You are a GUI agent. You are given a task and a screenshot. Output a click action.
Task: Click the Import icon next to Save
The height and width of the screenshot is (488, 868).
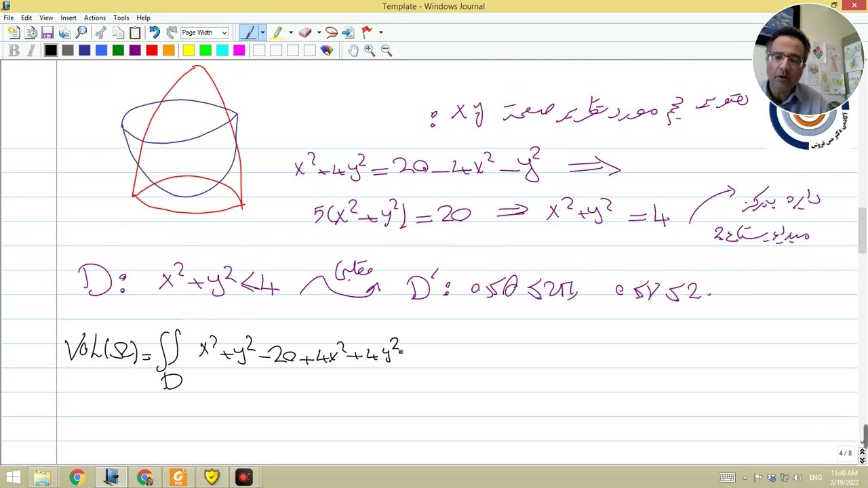tap(64, 33)
